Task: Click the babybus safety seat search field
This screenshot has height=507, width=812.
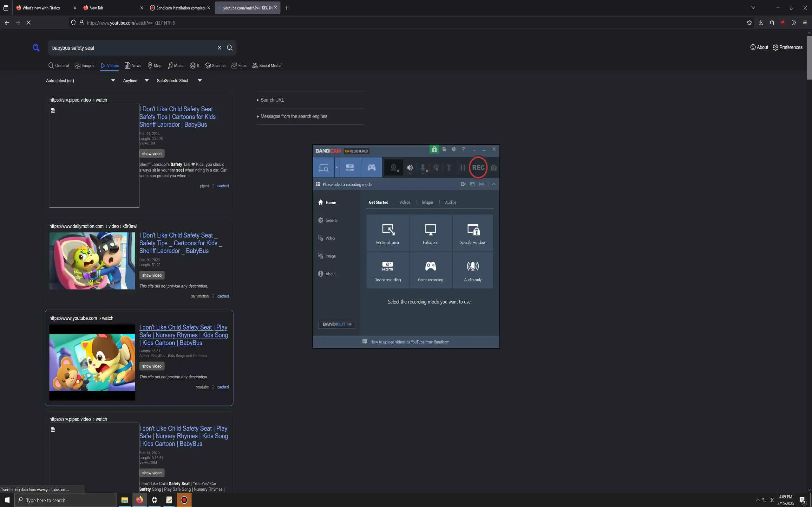Action: pos(133,48)
